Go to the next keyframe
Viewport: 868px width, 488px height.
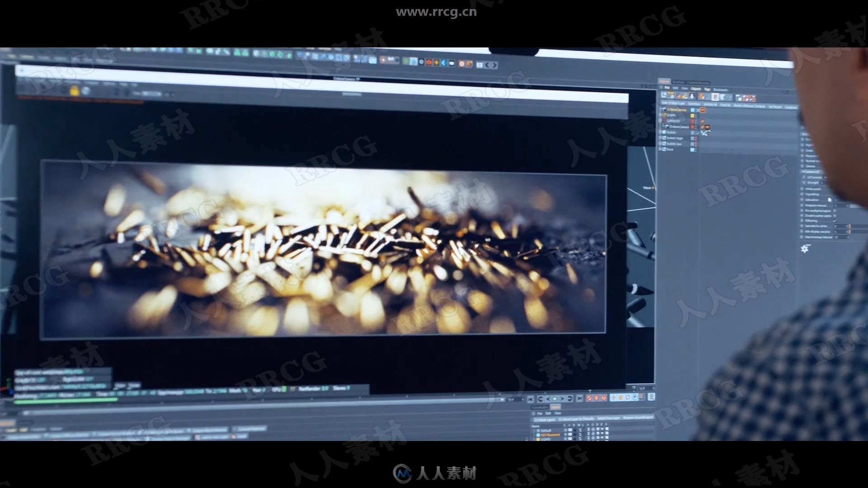(x=570, y=399)
